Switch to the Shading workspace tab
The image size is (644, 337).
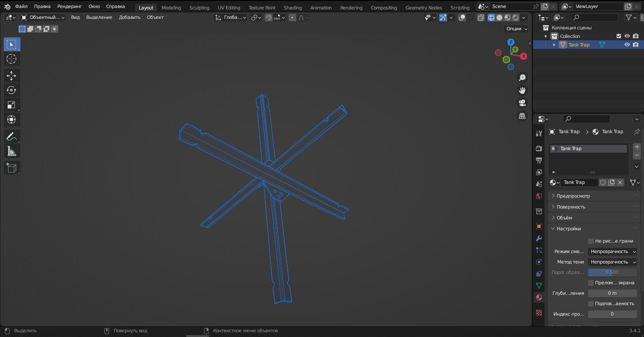tap(292, 8)
